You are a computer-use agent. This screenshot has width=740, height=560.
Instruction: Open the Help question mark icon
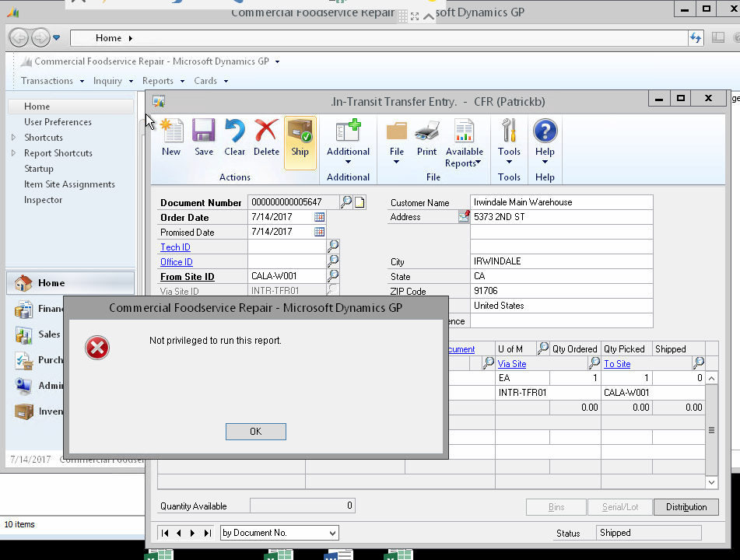point(545,141)
